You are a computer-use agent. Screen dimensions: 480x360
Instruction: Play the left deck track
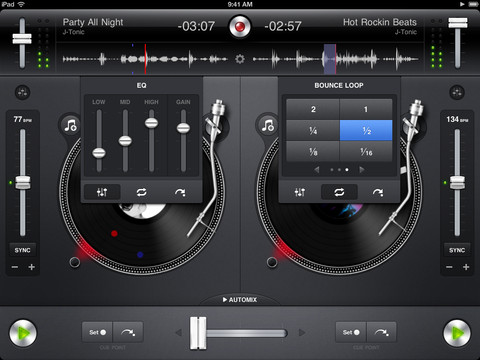pyautogui.click(x=23, y=333)
